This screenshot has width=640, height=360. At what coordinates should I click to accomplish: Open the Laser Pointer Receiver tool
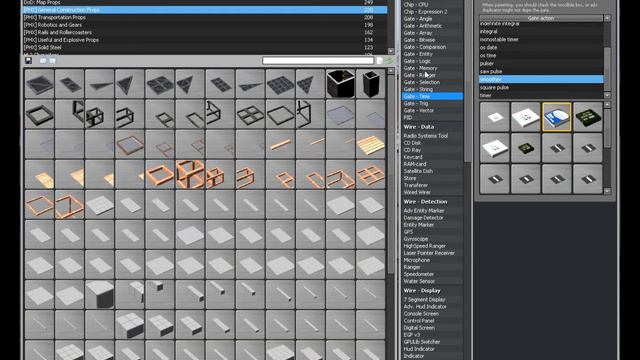pos(432,253)
